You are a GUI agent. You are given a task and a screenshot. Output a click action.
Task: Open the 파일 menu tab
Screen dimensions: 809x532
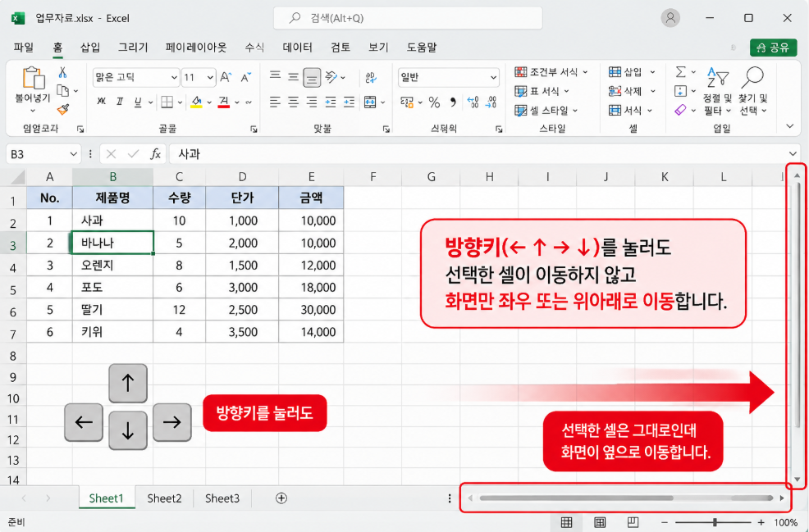24,48
